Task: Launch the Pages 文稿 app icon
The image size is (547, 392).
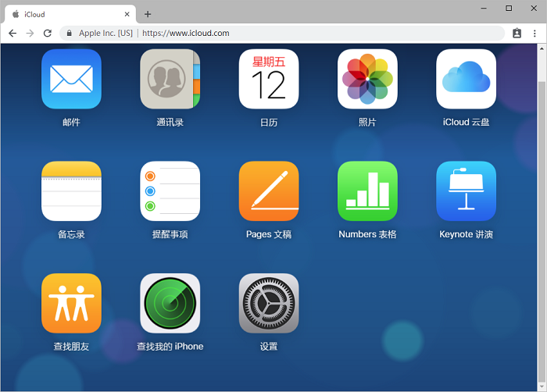Action: [x=269, y=191]
